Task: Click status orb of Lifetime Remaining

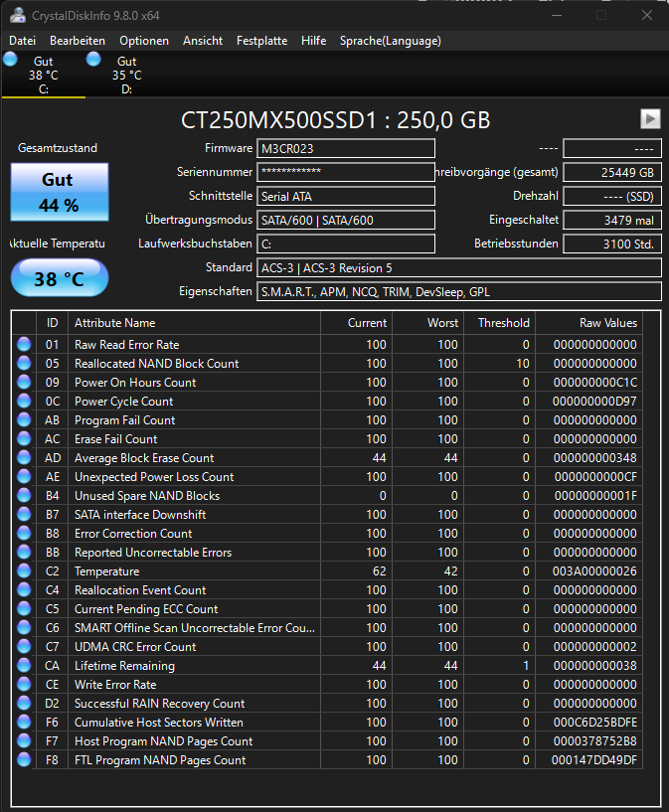Action: coord(24,666)
